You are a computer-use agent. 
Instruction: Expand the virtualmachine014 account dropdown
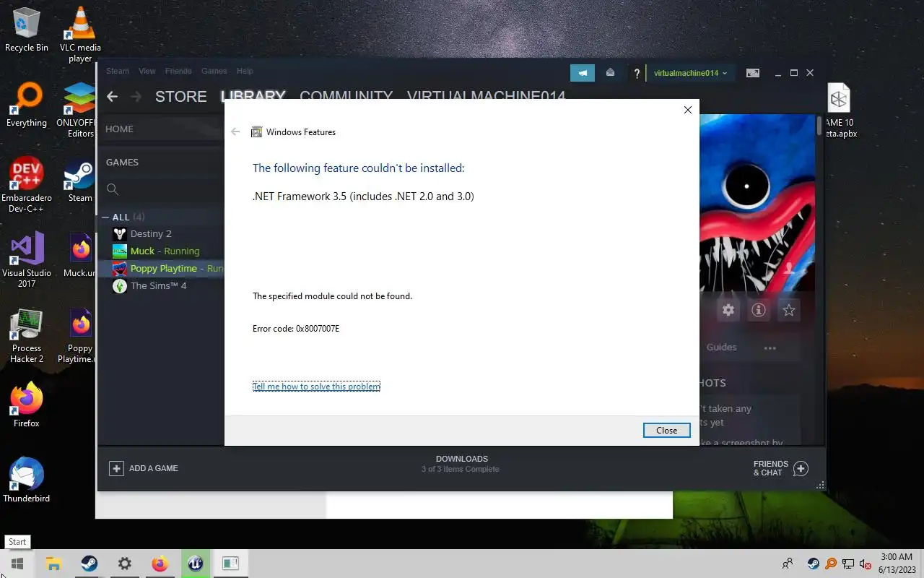[x=690, y=73]
